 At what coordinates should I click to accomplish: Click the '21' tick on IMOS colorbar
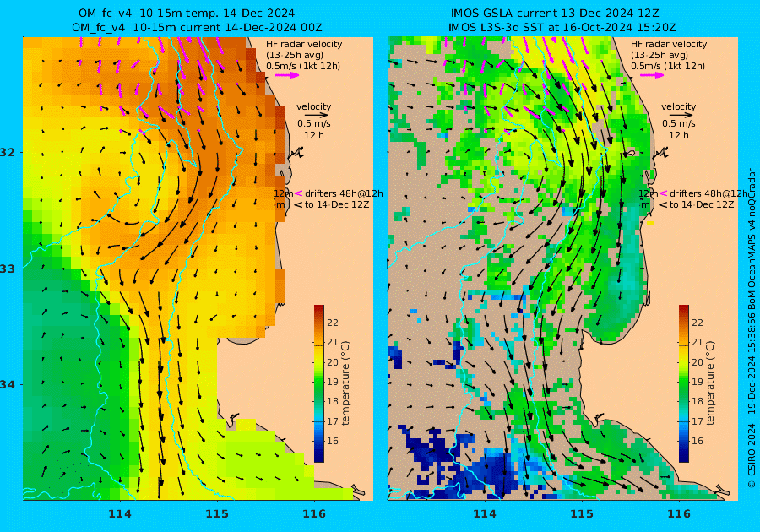tap(697, 343)
